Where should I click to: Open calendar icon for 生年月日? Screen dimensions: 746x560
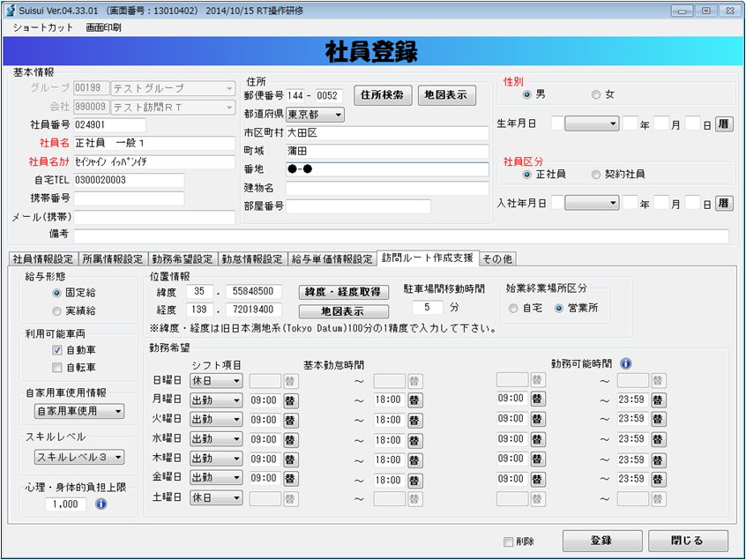click(724, 124)
